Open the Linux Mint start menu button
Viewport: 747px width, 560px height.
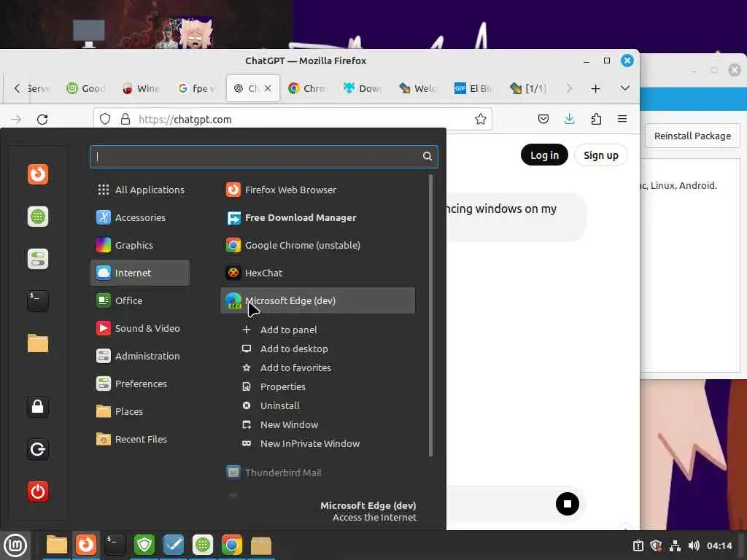click(x=16, y=545)
